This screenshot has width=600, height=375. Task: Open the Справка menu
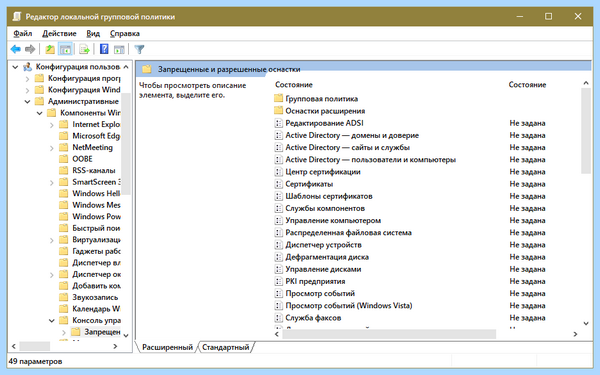(x=125, y=34)
